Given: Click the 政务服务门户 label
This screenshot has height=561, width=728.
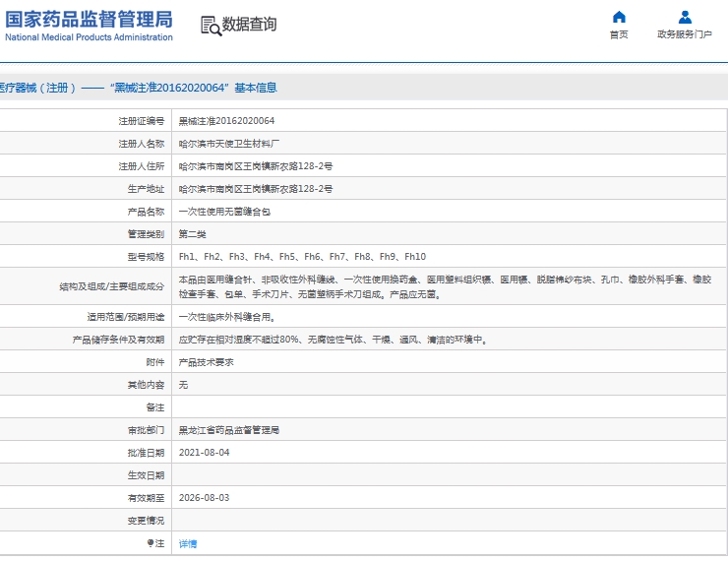Looking at the screenshot, I should [685, 34].
